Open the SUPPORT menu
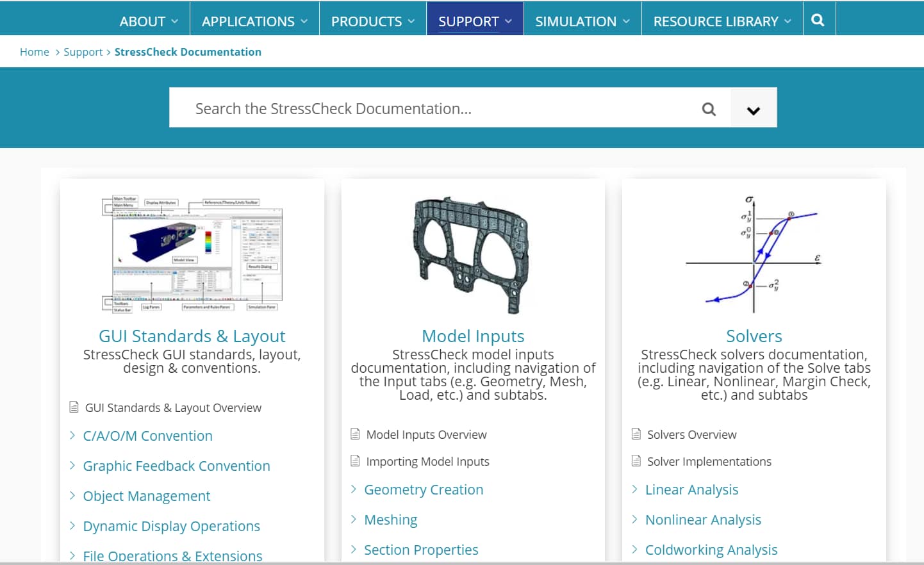This screenshot has height=565, width=924. 470,21
